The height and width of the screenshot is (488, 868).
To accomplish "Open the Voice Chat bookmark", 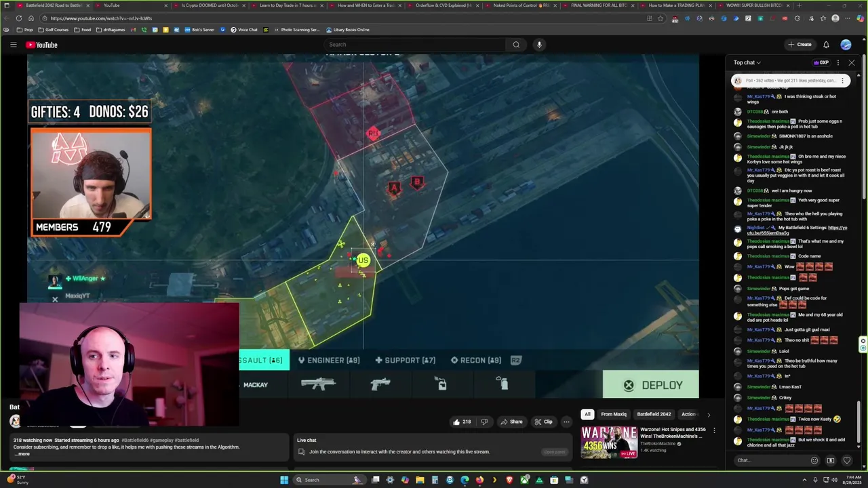I will tap(244, 30).
